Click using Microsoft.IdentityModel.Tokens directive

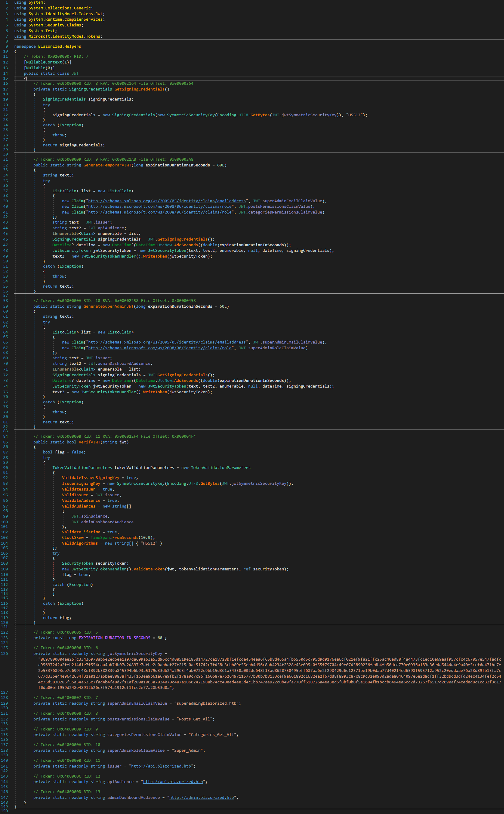58,36
